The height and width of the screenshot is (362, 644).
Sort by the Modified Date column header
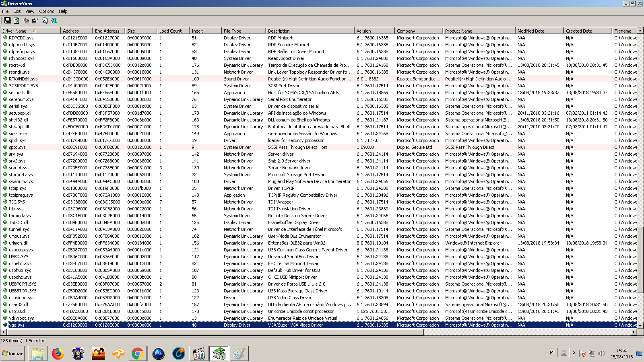tap(539, 31)
